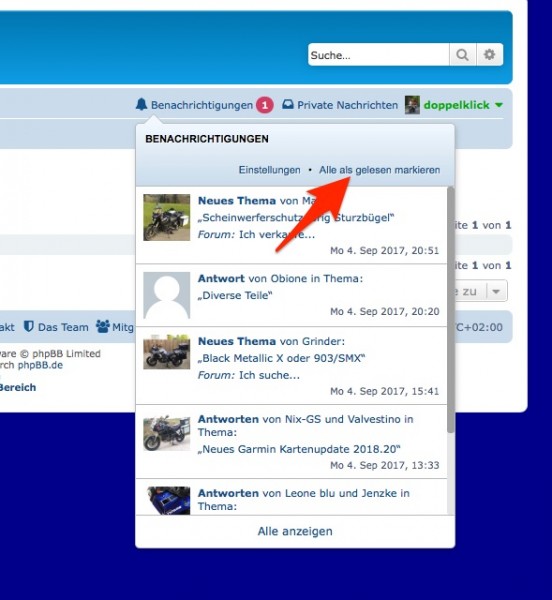
Task: Open the Private Nachrichten inbox icon
Action: pyautogui.click(x=288, y=104)
